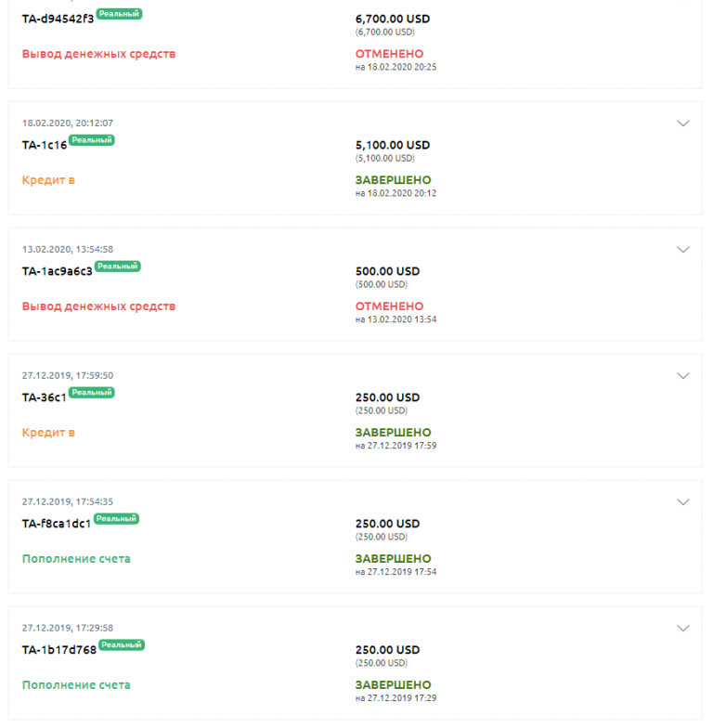
Task: Open the 6,700.00 USD withdrawal label Вывод денежных средств
Action: [98, 54]
